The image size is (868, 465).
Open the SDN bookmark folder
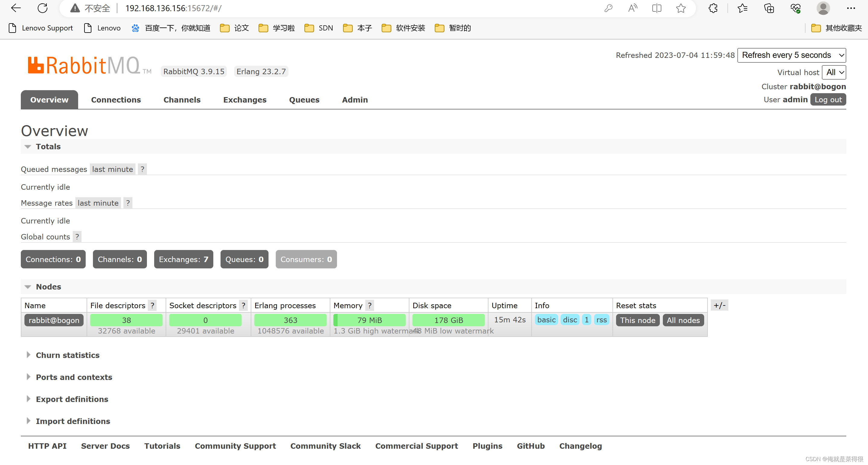319,28
